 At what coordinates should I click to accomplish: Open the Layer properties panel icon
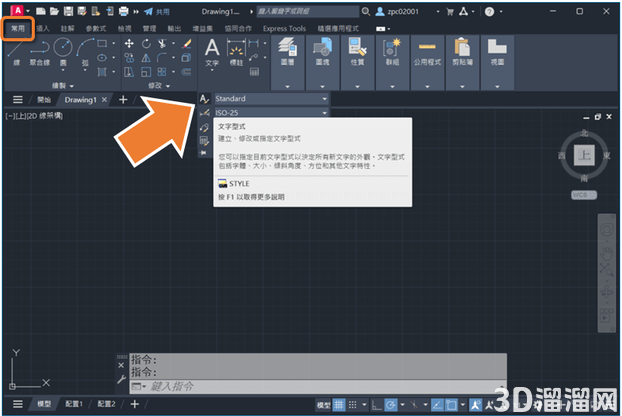pos(288,52)
